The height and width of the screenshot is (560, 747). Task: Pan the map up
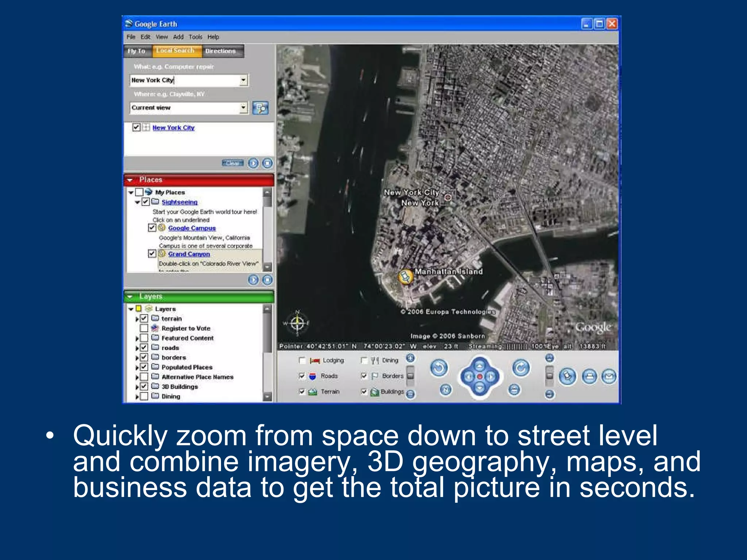pos(480,366)
